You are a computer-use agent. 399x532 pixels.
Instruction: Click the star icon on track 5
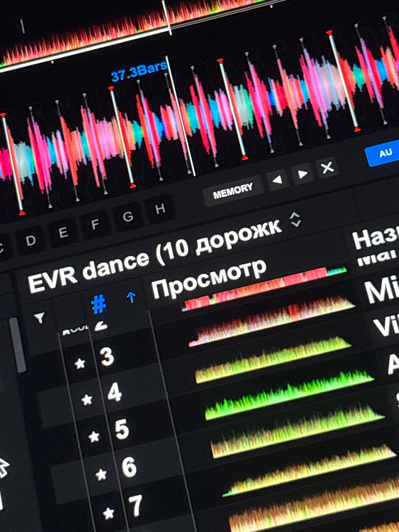coord(94,437)
